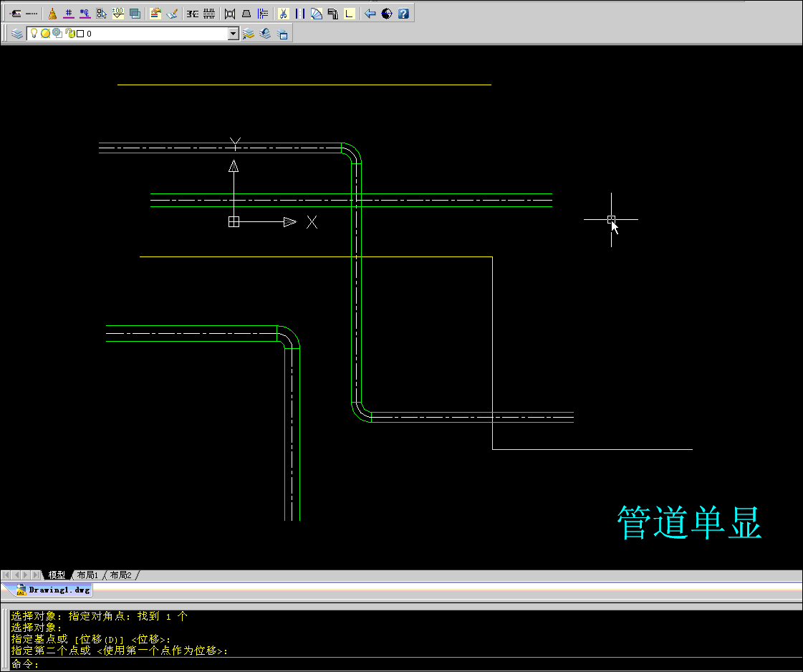Switch to the 模型 tab

[x=57, y=575]
